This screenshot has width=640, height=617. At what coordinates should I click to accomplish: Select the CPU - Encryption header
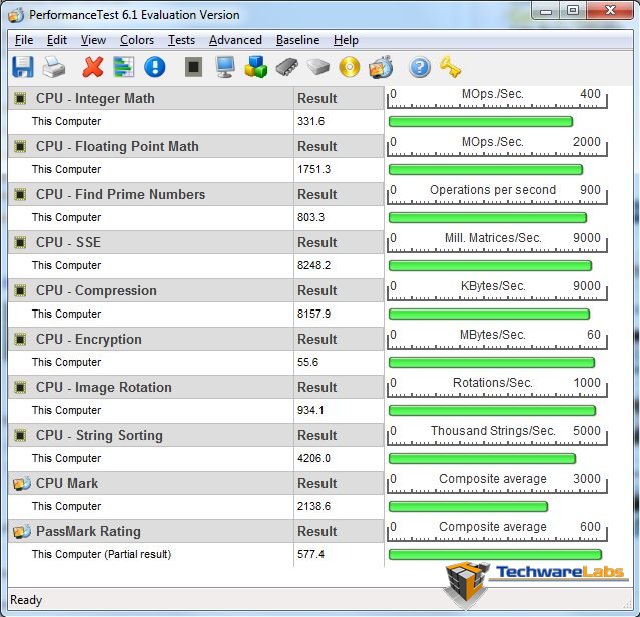[89, 339]
